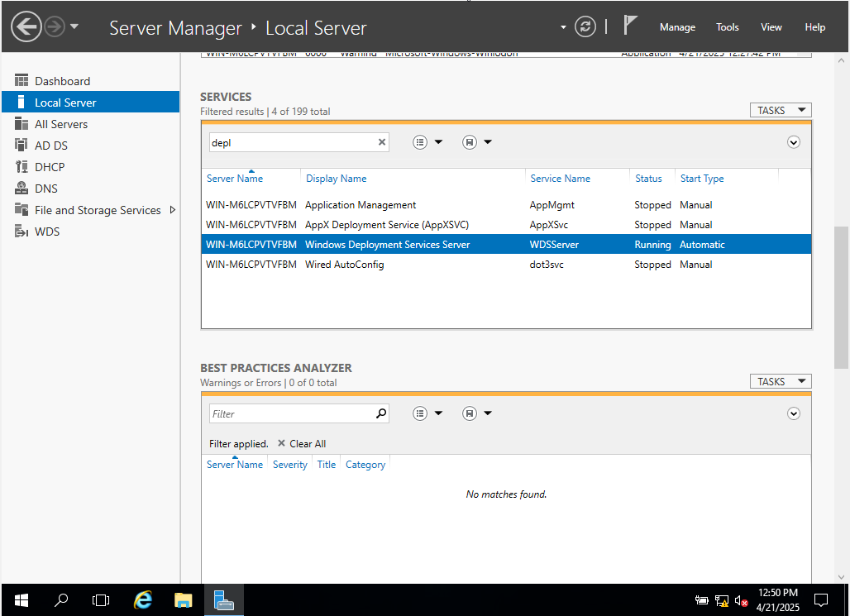
Task: Open the Best Practices Analyzer TASKS dropdown
Action: click(x=781, y=381)
